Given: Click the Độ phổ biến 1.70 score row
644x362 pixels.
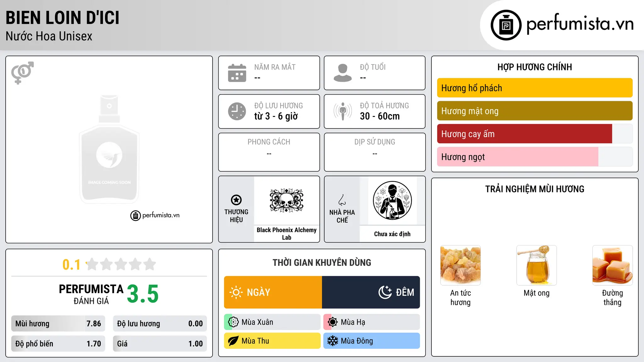Looking at the screenshot, I should (x=58, y=344).
